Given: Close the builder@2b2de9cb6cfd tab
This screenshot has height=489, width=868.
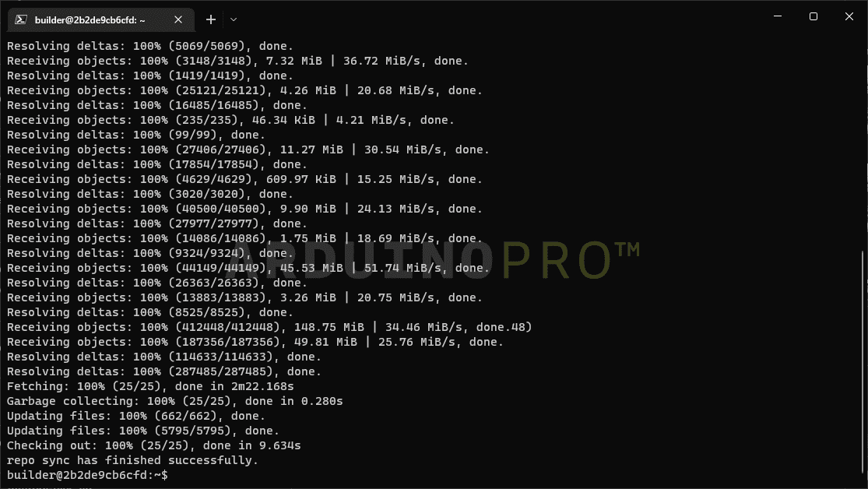Looking at the screenshot, I should [178, 20].
